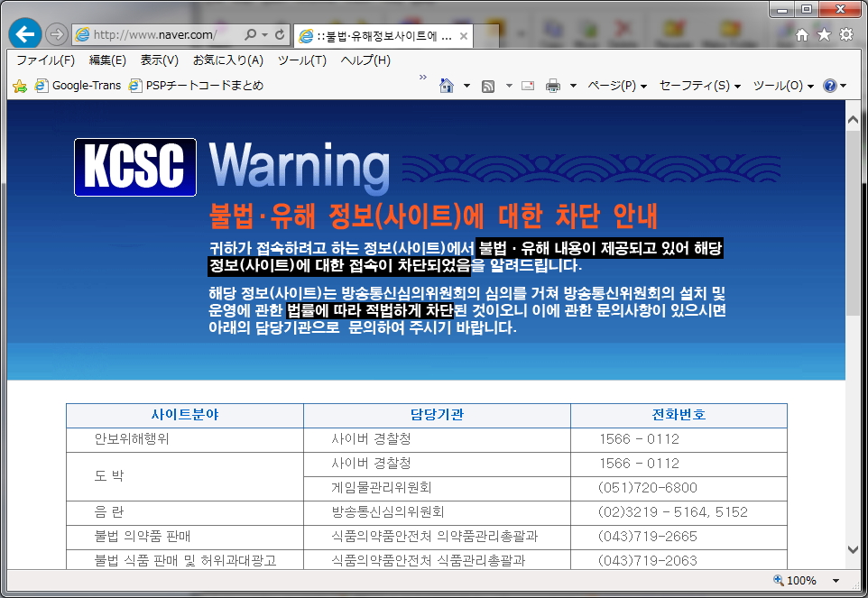Image resolution: width=868 pixels, height=598 pixels.
Task: Open address bar autocomplete dropdown arrow
Action: (x=264, y=35)
